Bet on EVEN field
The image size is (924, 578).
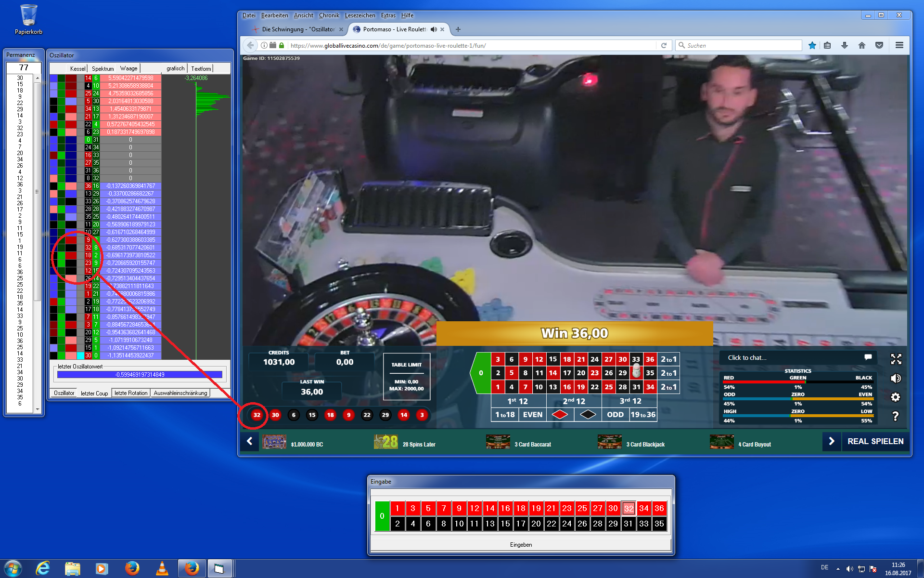point(532,414)
